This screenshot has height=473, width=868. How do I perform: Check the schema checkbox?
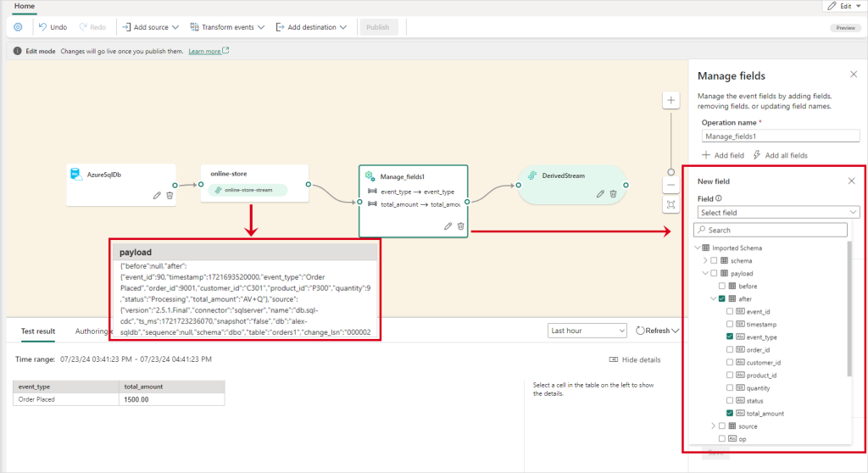714,260
